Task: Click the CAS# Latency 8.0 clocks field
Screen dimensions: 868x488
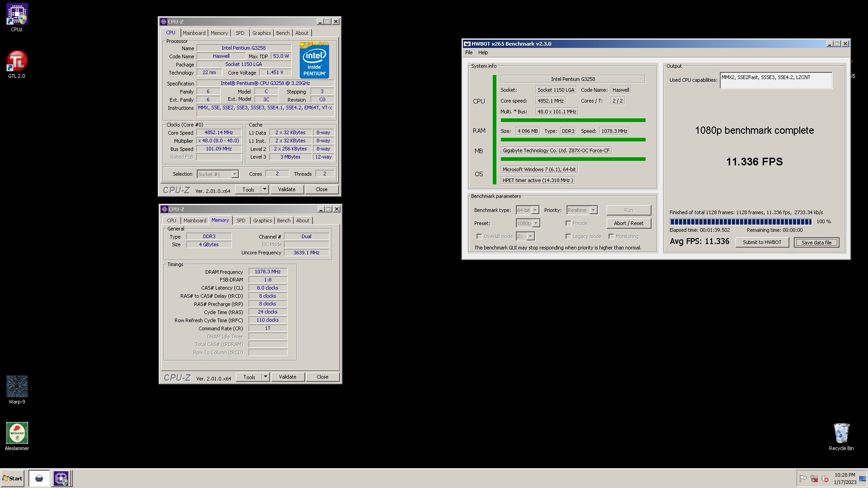Action: pos(268,288)
